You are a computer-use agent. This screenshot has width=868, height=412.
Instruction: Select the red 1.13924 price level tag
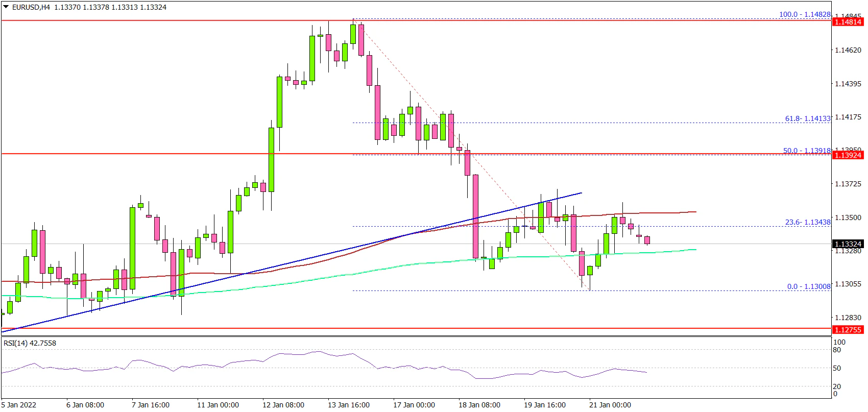pos(848,155)
